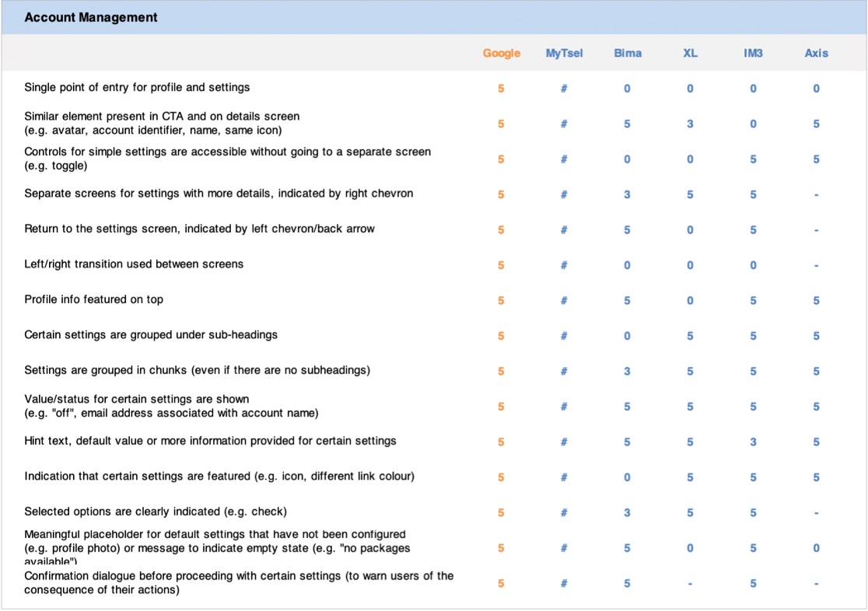Select the "Confirmation dialogue before proceeding" row label

[x=239, y=583]
